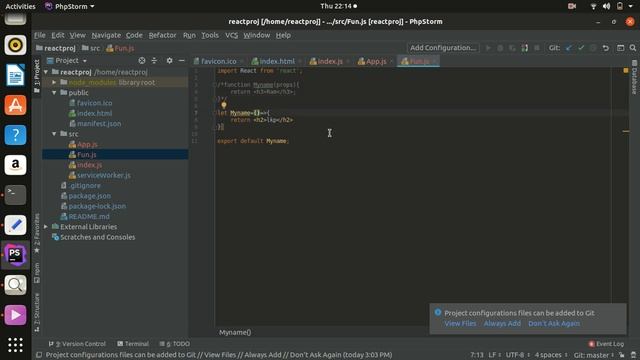Click the Myname() breadcrumb below the editor
This screenshot has width=640, height=360.
pos(235,332)
